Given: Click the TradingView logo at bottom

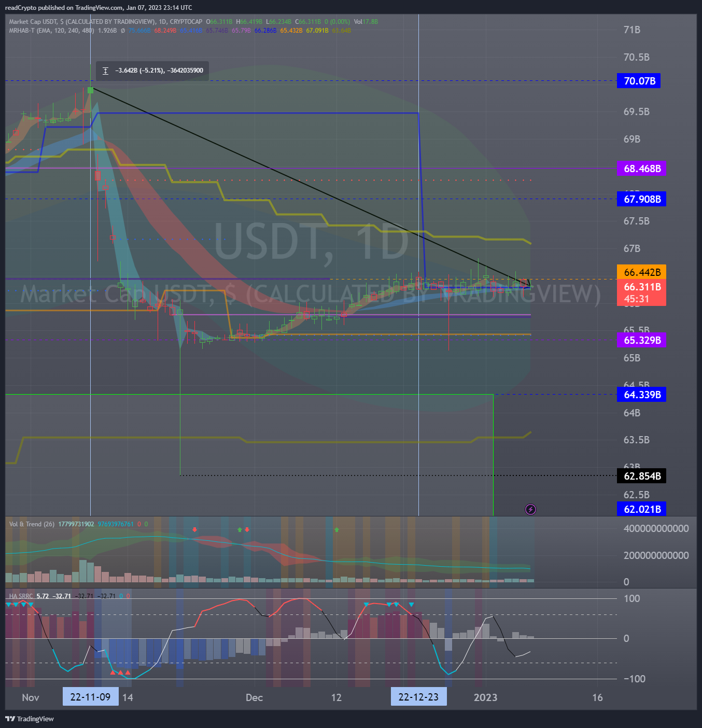Looking at the screenshot, I should pos(30,719).
